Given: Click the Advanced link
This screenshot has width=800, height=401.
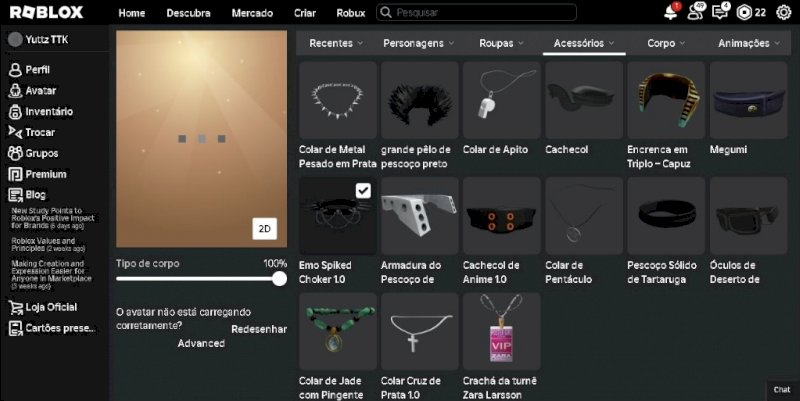Looking at the screenshot, I should [201, 344].
